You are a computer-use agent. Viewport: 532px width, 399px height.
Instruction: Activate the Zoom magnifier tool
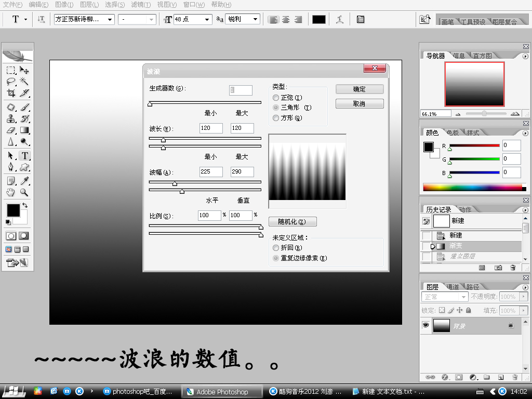point(24,192)
